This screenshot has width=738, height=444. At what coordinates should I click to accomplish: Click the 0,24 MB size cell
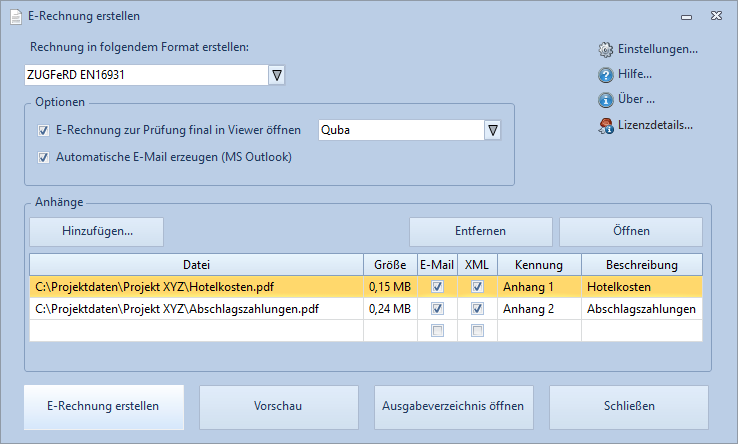point(390,308)
